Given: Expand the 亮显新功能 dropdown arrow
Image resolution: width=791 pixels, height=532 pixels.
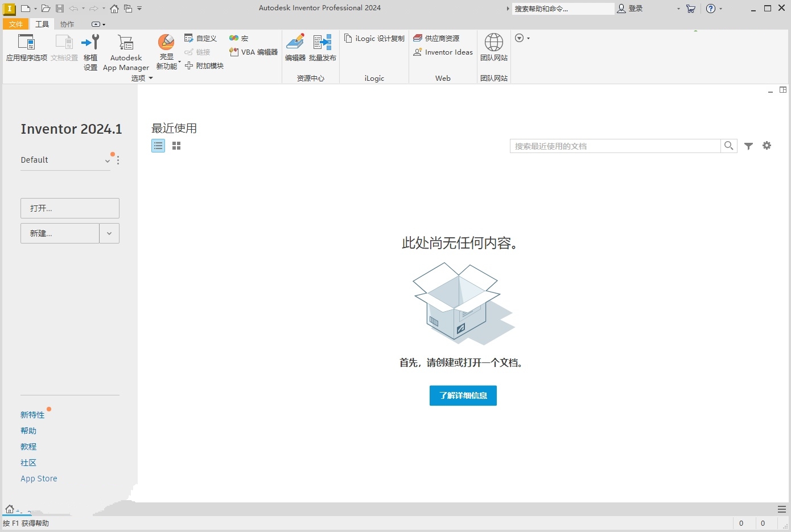Looking at the screenshot, I should pyautogui.click(x=179, y=62).
